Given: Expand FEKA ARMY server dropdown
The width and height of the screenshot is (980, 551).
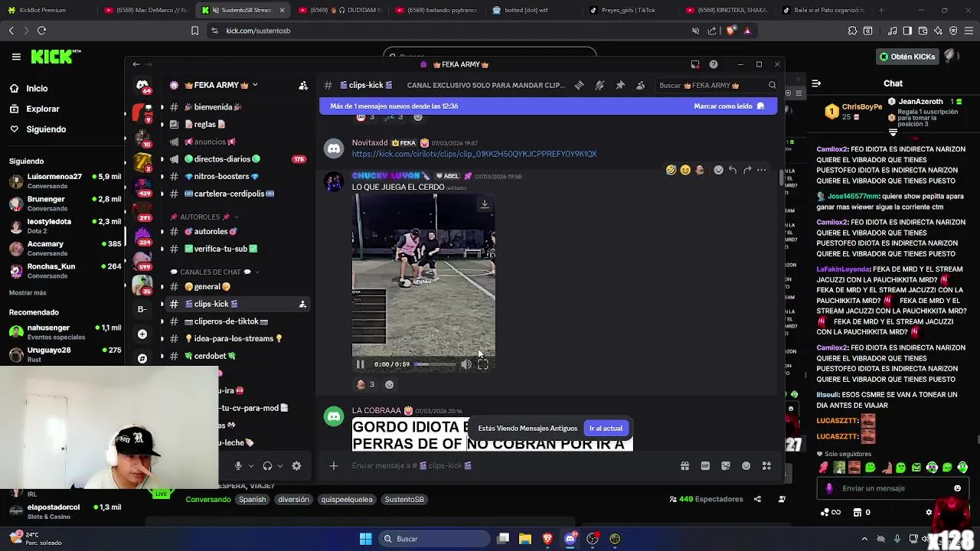Looking at the screenshot, I should tap(255, 85).
